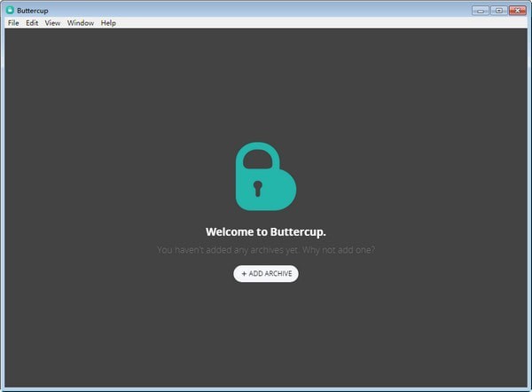Image resolution: width=532 pixels, height=392 pixels.
Task: Open the File menu
Action: pos(13,23)
